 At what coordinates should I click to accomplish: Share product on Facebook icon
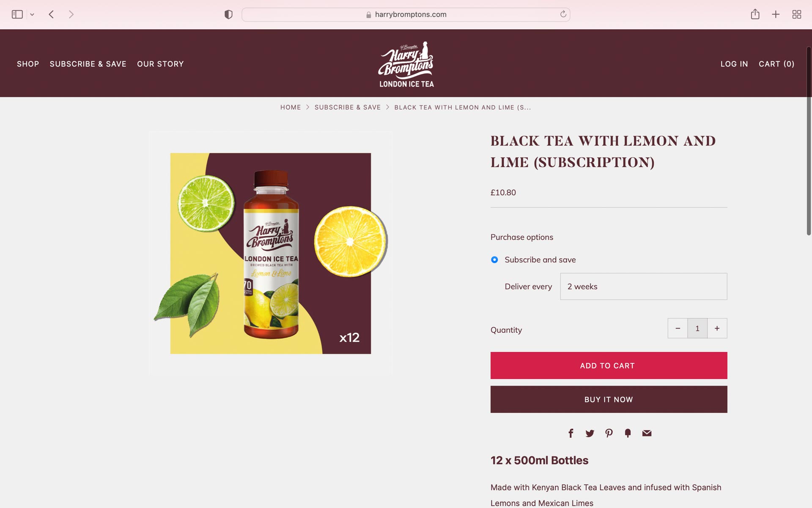(x=571, y=433)
